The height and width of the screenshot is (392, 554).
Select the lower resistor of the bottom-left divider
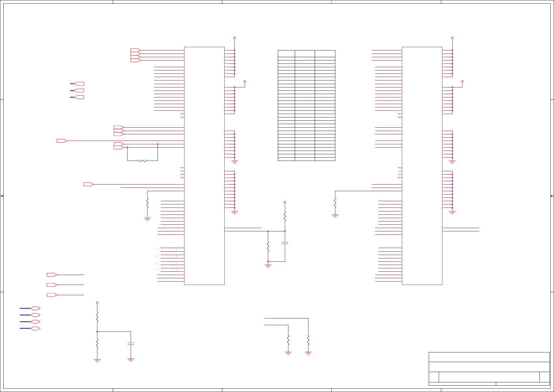(x=97, y=343)
